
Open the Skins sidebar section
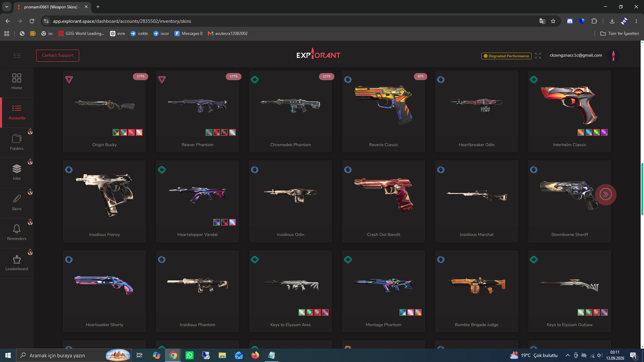pos(17,203)
